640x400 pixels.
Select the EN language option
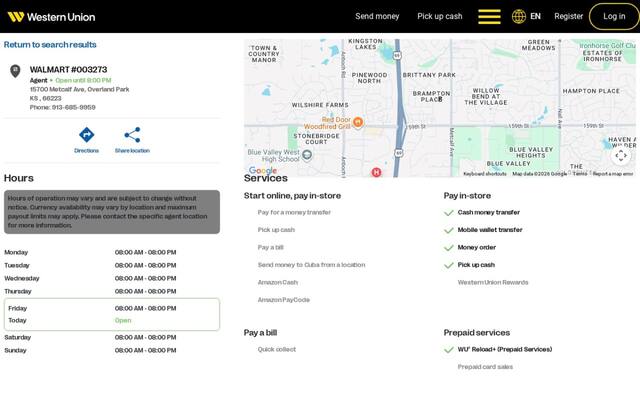click(535, 16)
